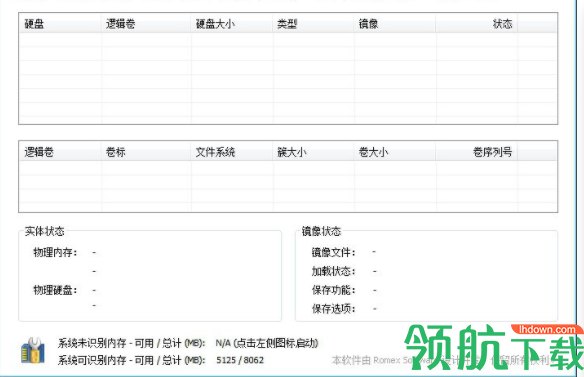Select the 加载状态 label
This screenshot has width=584, height=377.
point(333,271)
